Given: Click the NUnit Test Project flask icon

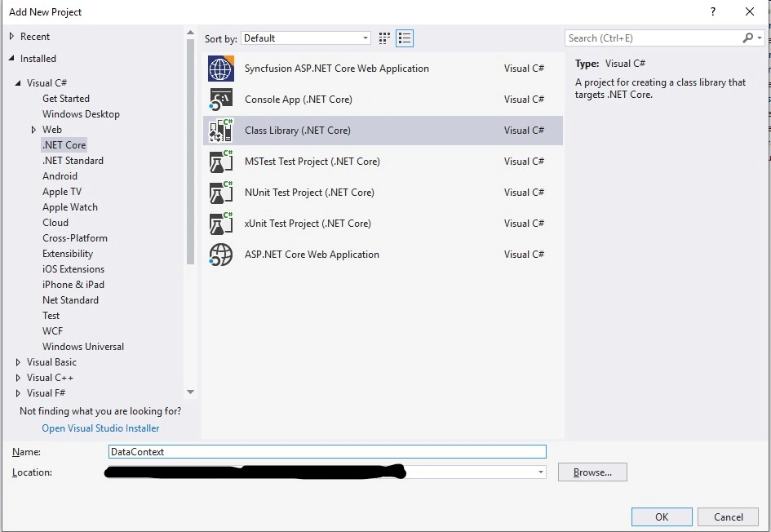Looking at the screenshot, I should (221, 193).
